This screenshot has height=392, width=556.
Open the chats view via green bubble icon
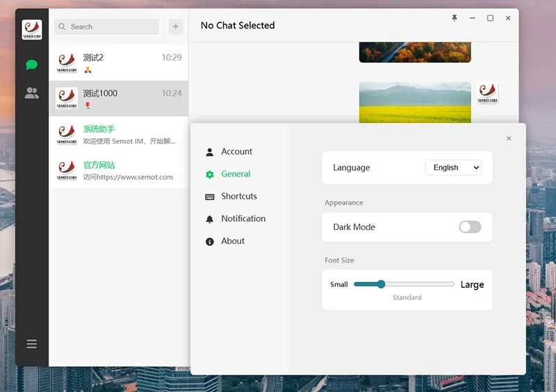click(x=31, y=65)
